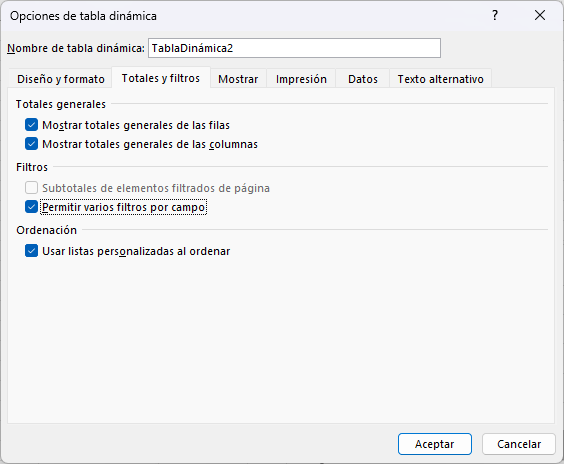This screenshot has height=464, width=564.
Task: Click the help question mark icon
Action: tap(495, 15)
